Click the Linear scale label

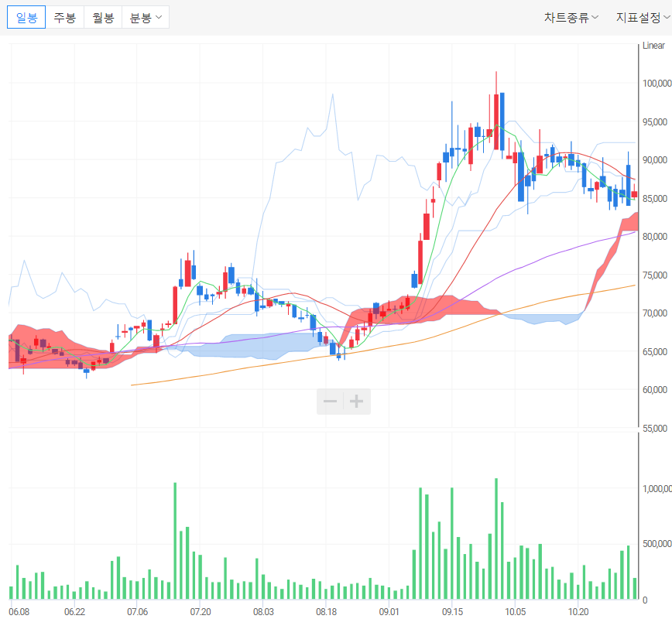(x=653, y=46)
